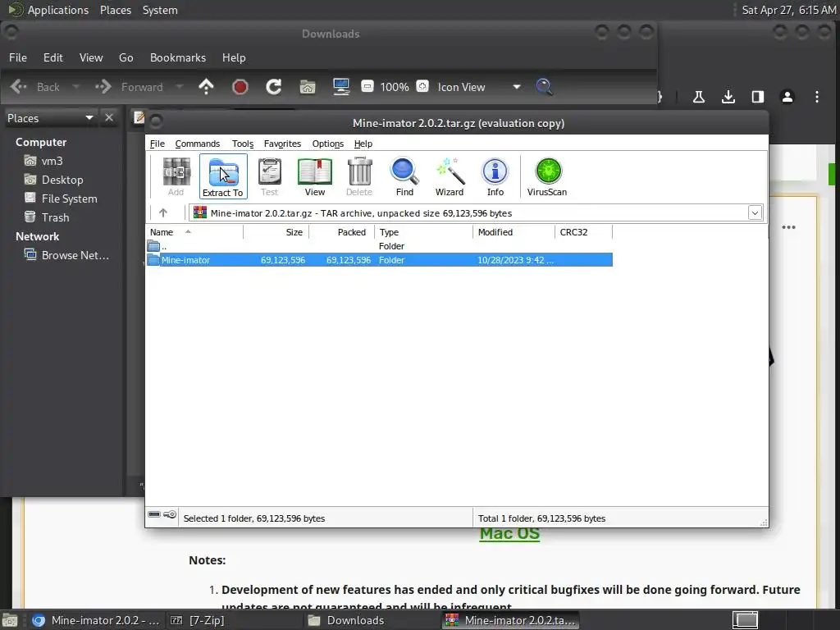Image resolution: width=840 pixels, height=630 pixels.
Task: Open the Find magnifier icon
Action: click(404, 176)
